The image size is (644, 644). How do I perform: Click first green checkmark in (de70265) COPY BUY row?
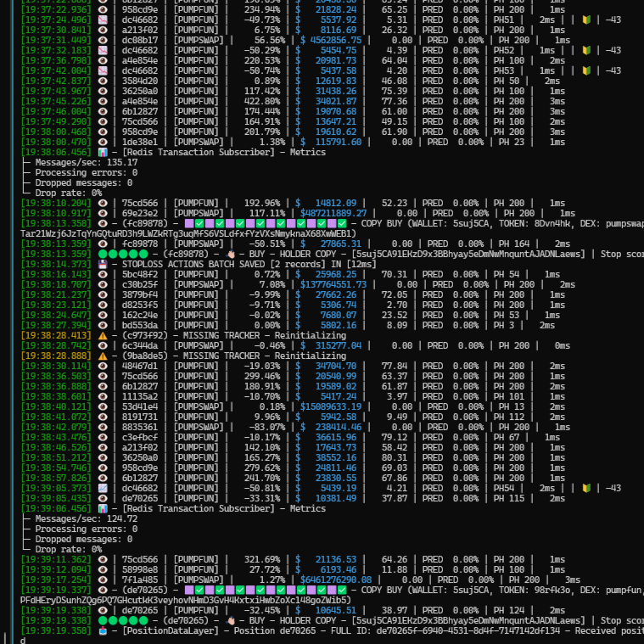coord(198,590)
